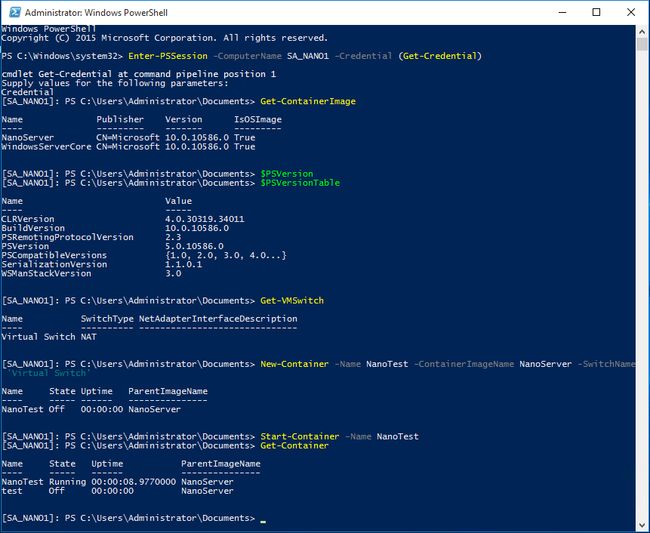The image size is (650, 533).
Task: Click the copyright line text
Action: (165, 38)
